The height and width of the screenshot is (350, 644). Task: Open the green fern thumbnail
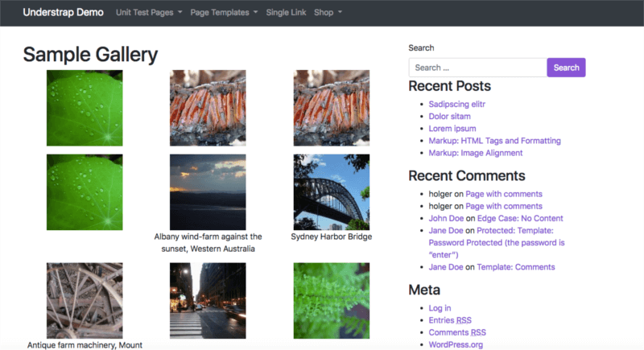tap(332, 301)
